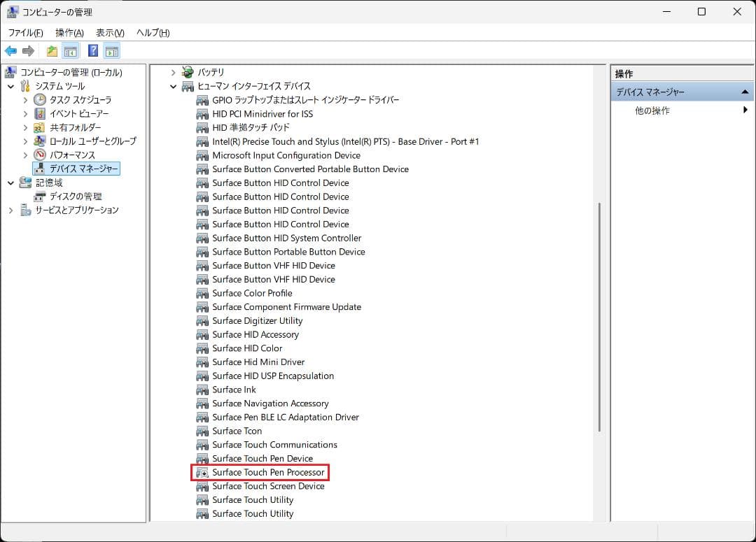Select HID PCI Minidriver for ISS
This screenshot has height=542, width=756.
tap(262, 114)
